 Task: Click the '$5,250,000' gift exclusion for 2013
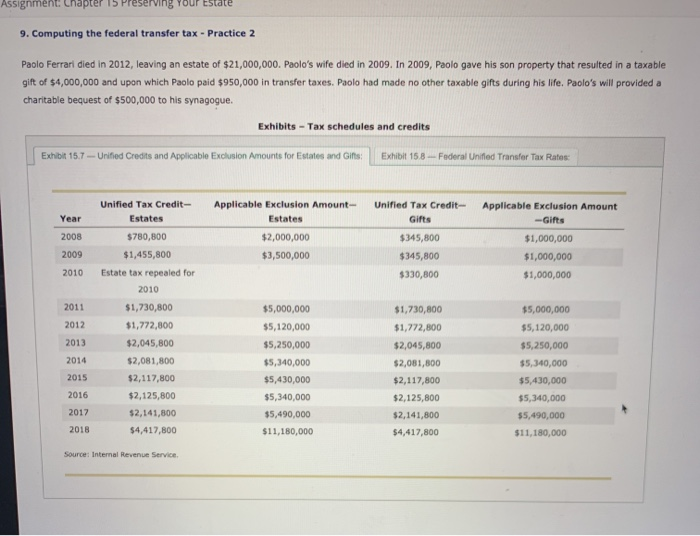(x=544, y=345)
